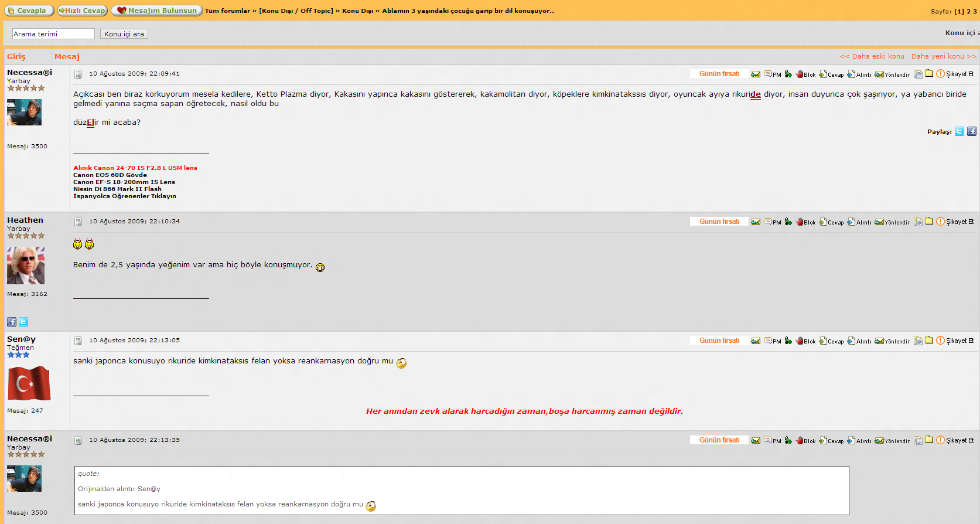Click Facebook icon under Heathen's profile

click(12, 322)
